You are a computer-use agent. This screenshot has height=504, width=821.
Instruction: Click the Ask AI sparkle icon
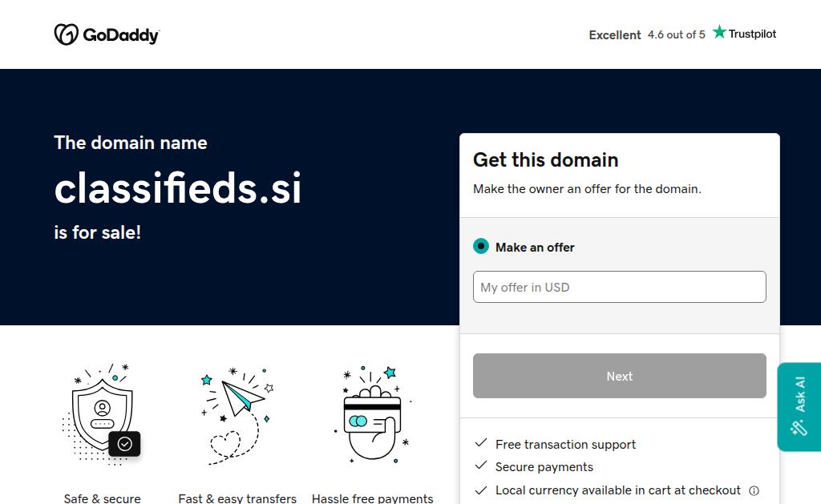[799, 427]
